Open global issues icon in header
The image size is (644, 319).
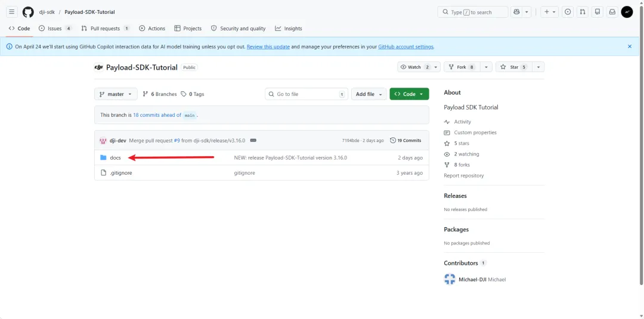click(568, 12)
